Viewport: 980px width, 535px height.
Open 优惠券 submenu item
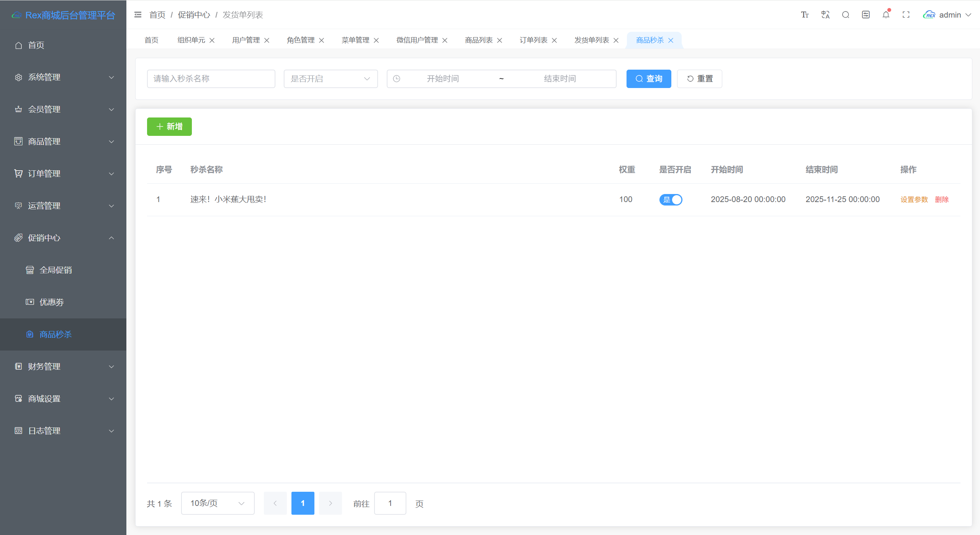coord(63,302)
